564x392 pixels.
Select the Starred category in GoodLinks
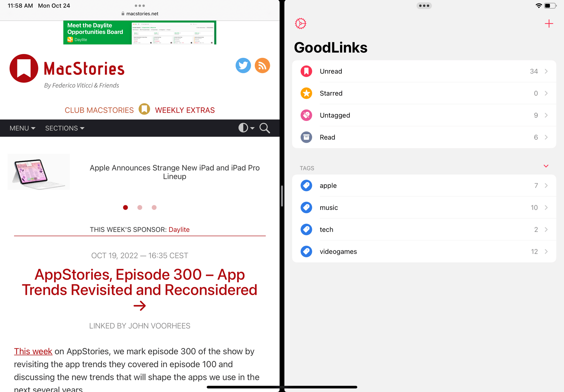pos(424,93)
